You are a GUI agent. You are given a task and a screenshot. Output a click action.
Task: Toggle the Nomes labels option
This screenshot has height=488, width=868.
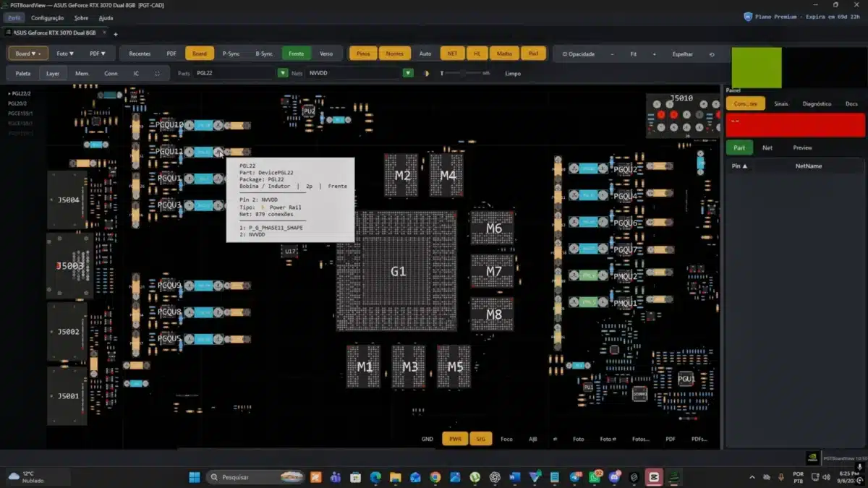(x=395, y=53)
